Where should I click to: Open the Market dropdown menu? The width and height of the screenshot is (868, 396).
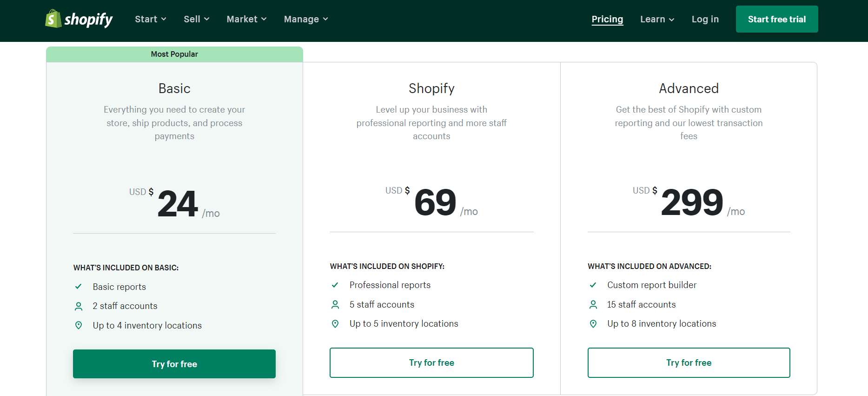coord(247,19)
